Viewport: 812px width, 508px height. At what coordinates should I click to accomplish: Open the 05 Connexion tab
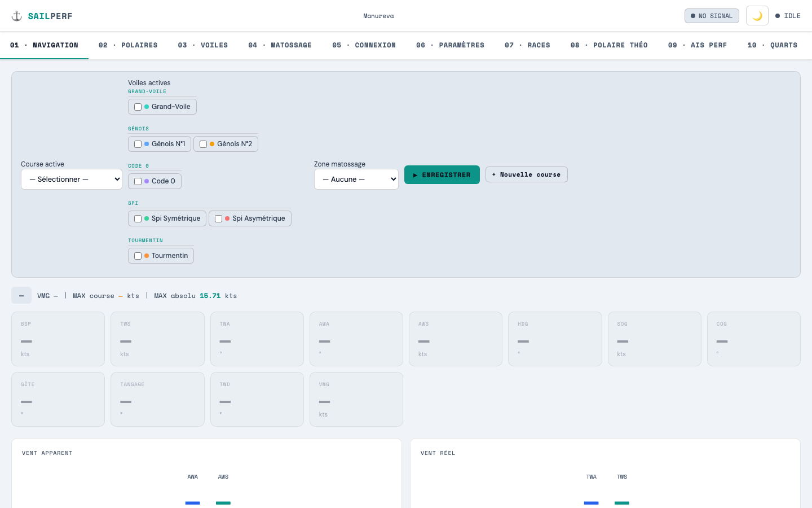click(x=364, y=45)
